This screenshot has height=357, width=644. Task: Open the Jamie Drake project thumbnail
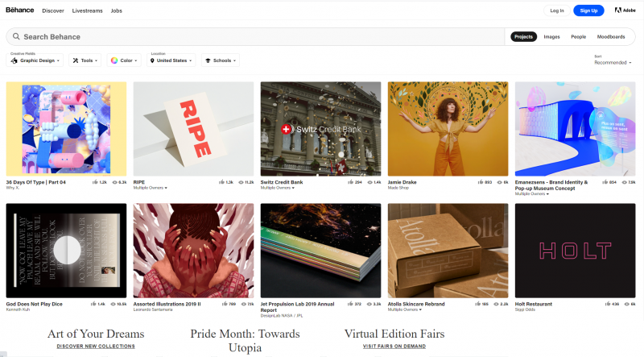click(x=448, y=129)
